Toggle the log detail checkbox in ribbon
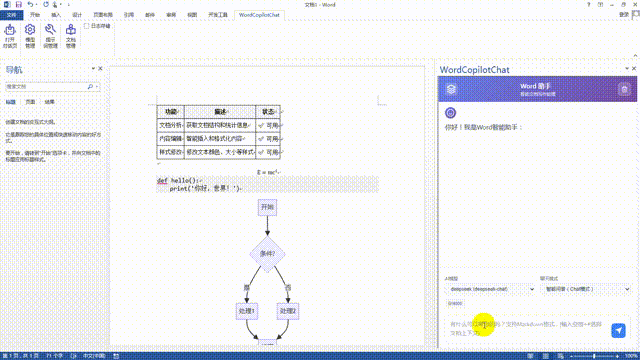This screenshot has width=640, height=360. coord(87,26)
